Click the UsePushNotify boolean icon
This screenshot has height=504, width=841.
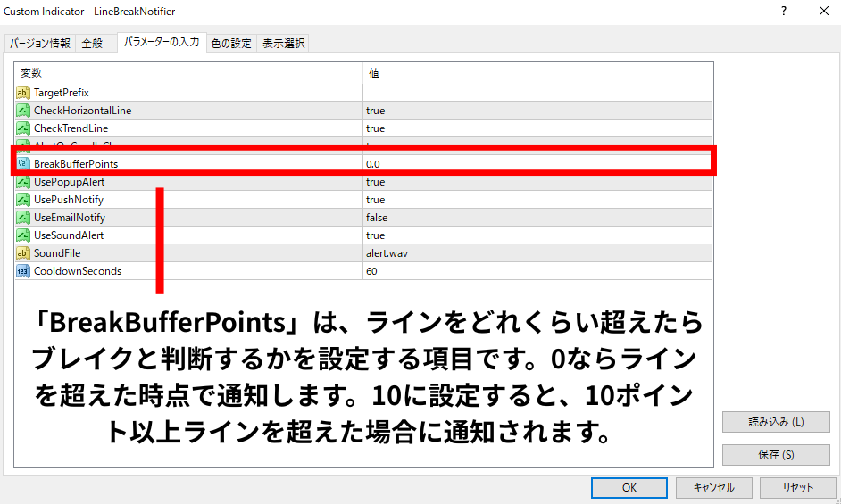click(x=23, y=200)
